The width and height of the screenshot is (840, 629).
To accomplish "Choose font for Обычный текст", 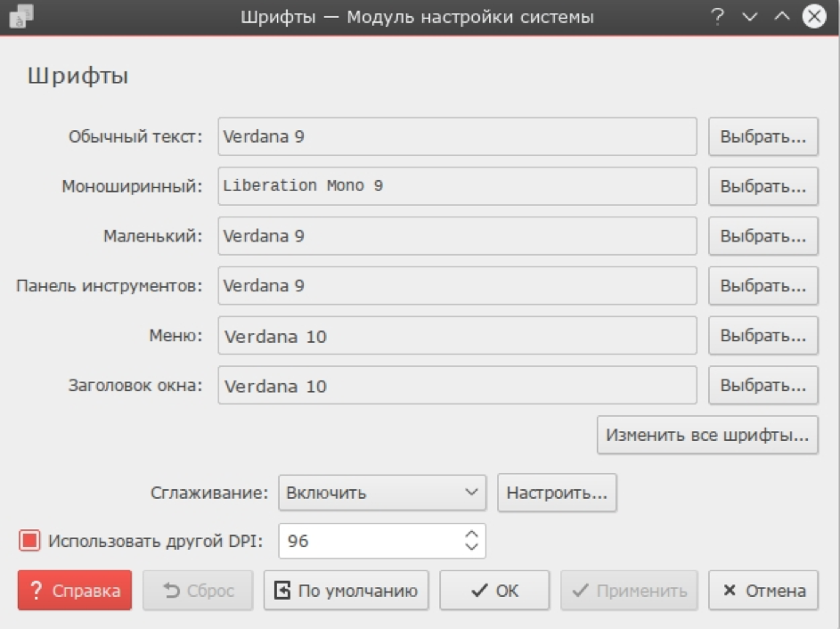I will (x=763, y=136).
